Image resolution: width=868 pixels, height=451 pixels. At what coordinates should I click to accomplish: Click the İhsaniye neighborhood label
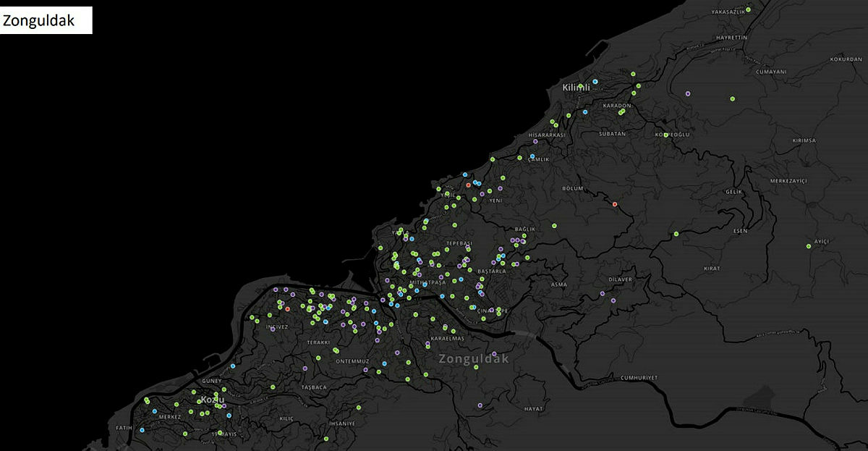point(341,423)
